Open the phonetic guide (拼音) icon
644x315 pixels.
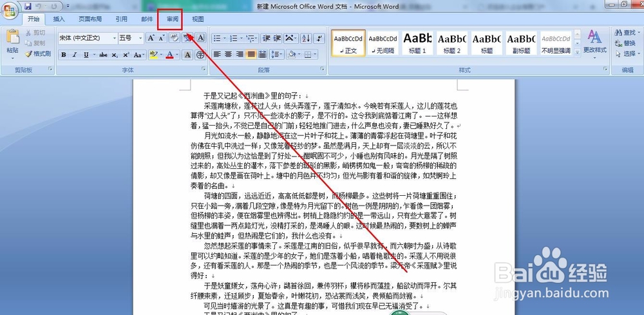click(x=187, y=38)
